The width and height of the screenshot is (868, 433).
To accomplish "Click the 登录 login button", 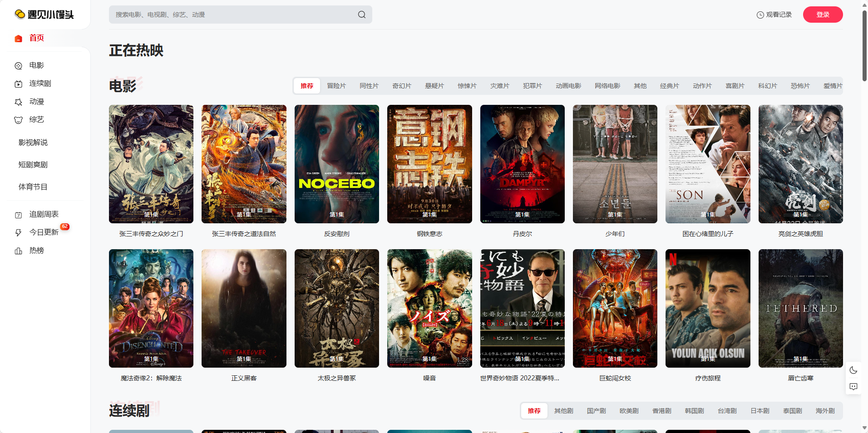I will click(x=823, y=15).
